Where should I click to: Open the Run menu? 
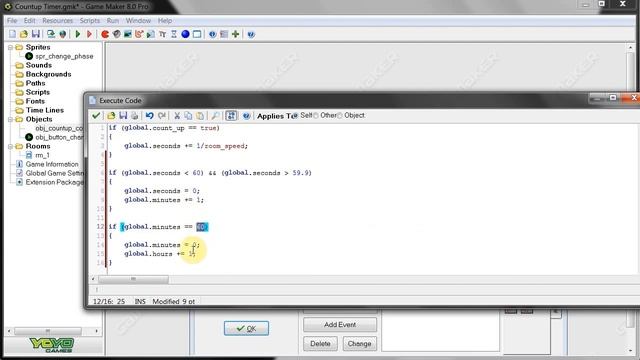113,20
